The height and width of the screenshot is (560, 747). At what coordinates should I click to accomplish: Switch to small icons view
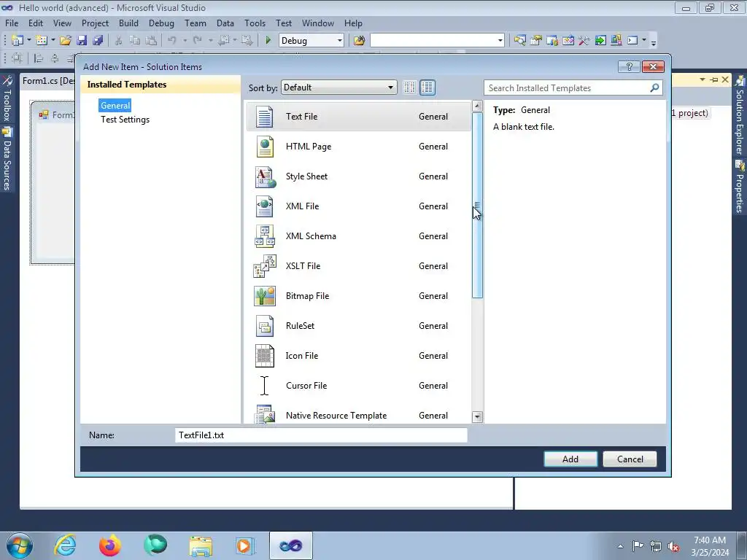point(409,87)
